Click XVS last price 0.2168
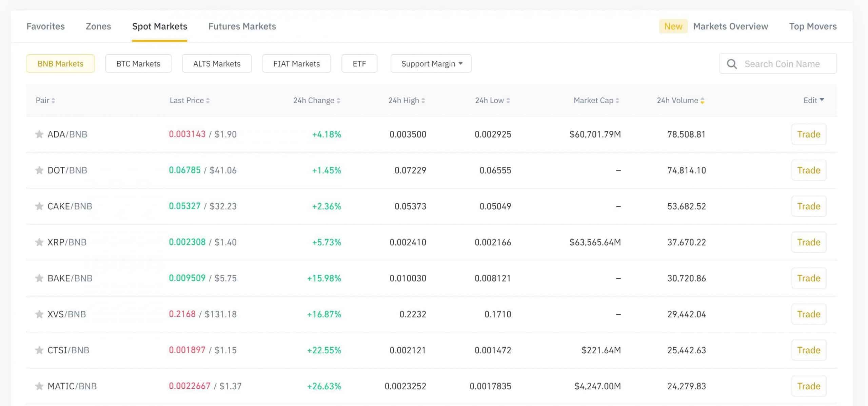The image size is (868, 406). (182, 314)
